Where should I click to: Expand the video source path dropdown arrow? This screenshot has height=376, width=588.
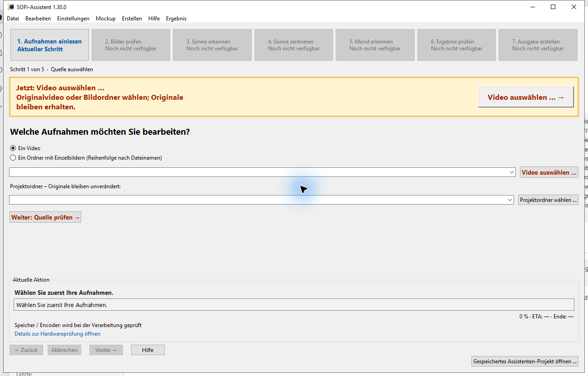point(512,172)
